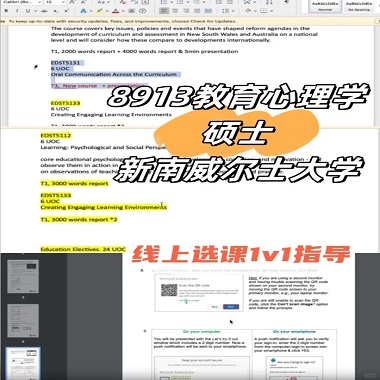Image resolution: width=380 pixels, height=380 pixels.
Task: Select the Normal style
Action: [324, 6]
